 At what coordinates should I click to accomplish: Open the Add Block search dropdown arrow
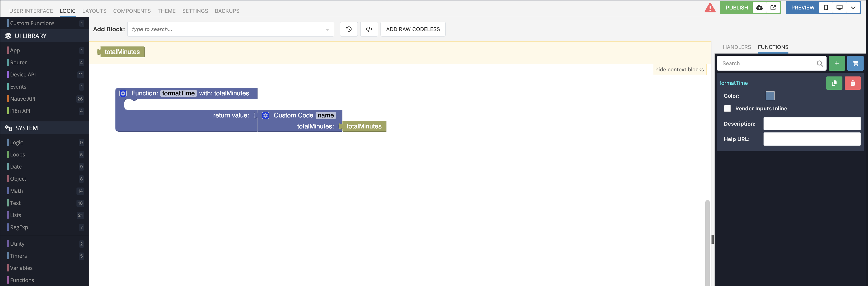(327, 30)
